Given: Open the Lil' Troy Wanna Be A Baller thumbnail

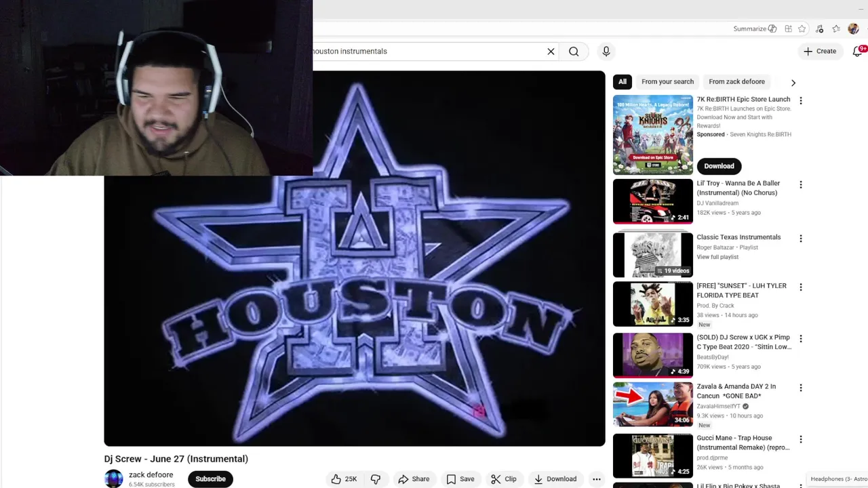Looking at the screenshot, I should click(x=653, y=201).
